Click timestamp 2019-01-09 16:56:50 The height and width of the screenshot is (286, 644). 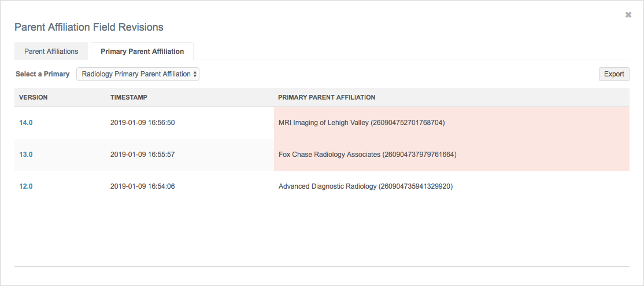pos(142,123)
